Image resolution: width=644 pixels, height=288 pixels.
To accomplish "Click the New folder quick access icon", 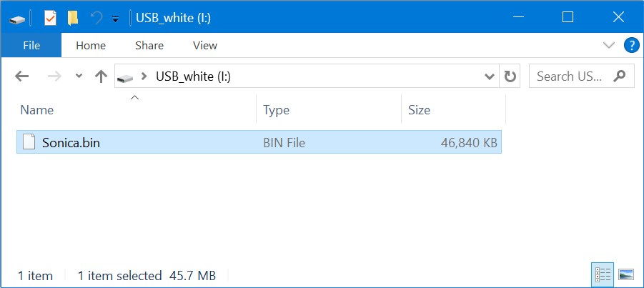I will pyautogui.click(x=73, y=18).
